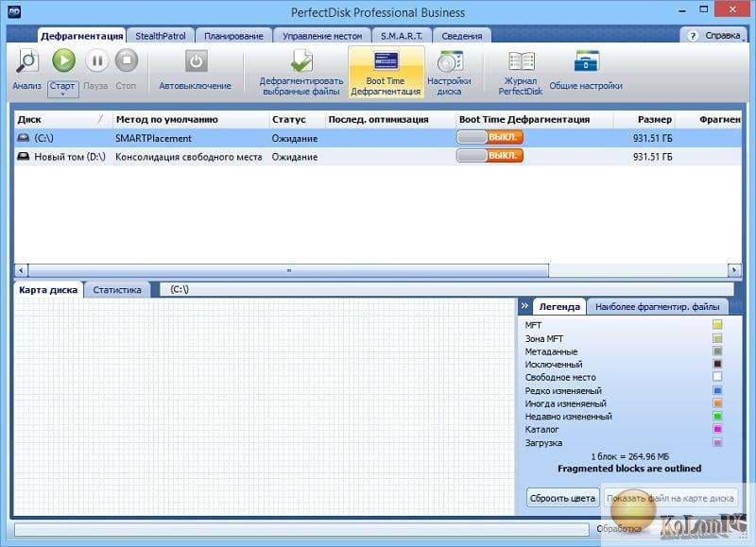Image resolution: width=756 pixels, height=547 pixels.
Task: Click the (C:\) label above disk map
Action: [180, 289]
